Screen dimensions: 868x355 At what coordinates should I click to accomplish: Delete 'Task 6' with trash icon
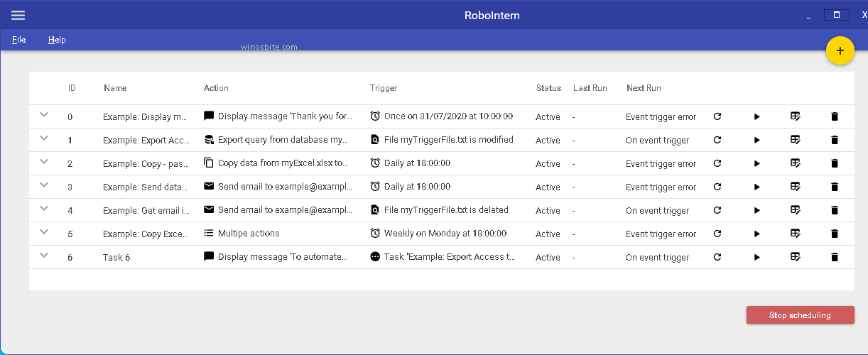click(835, 257)
